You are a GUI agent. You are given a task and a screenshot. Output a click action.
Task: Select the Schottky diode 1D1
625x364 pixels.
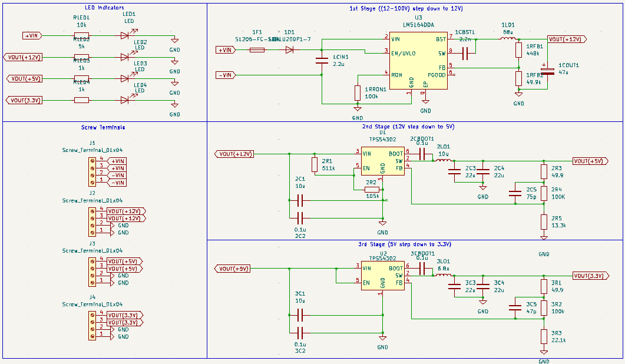(289, 50)
